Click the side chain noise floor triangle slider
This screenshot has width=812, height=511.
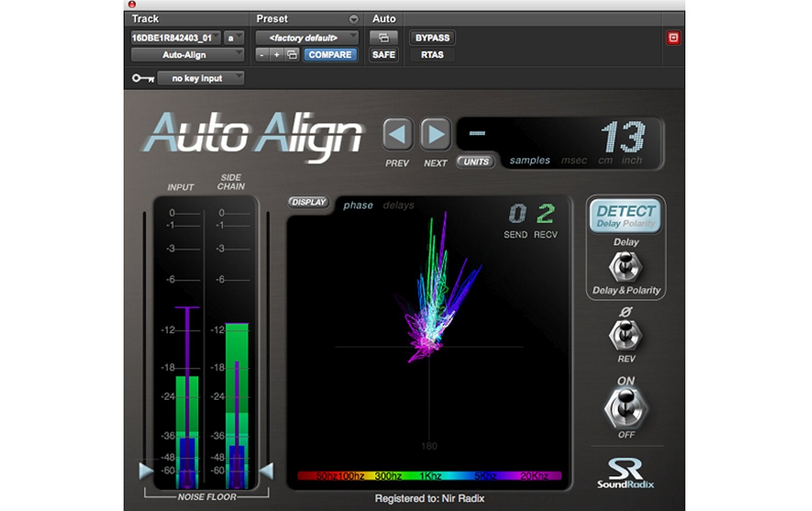266,471
